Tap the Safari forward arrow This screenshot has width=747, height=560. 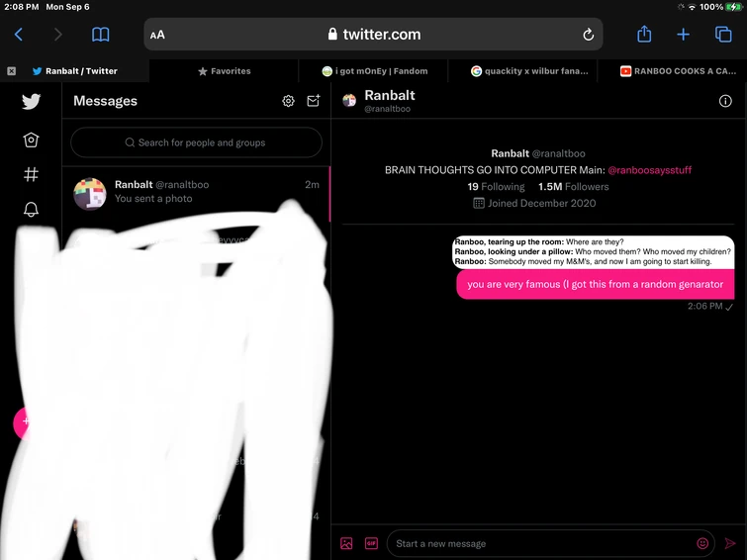tap(57, 35)
